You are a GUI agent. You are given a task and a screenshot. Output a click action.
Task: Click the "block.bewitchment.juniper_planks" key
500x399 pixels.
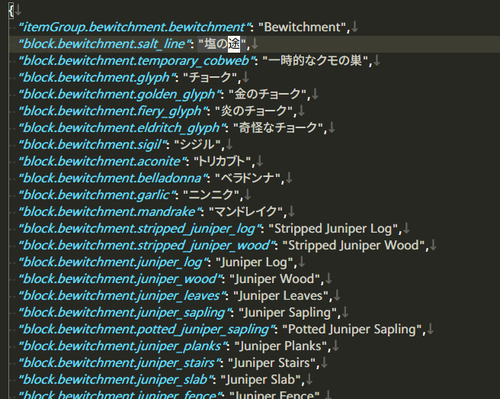(123, 346)
